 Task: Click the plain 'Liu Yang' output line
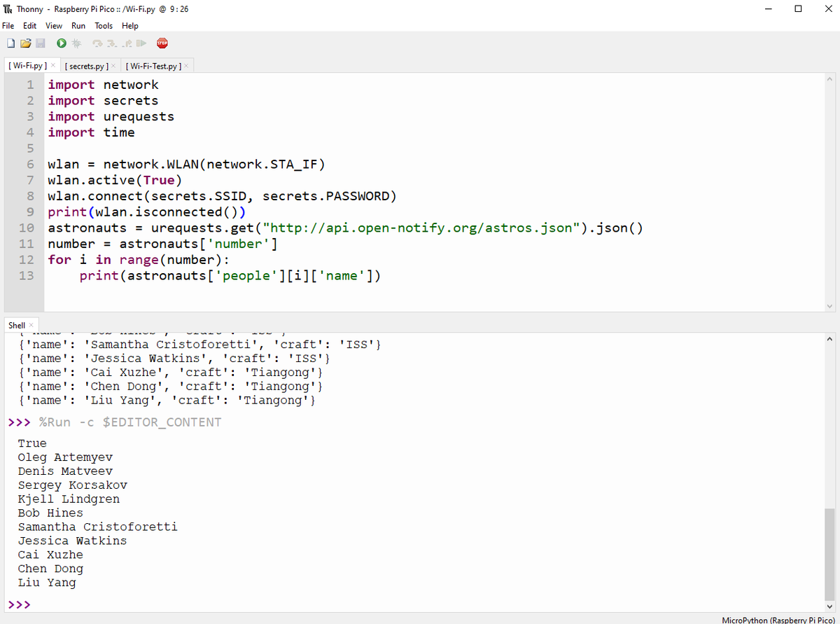pyautogui.click(x=47, y=583)
